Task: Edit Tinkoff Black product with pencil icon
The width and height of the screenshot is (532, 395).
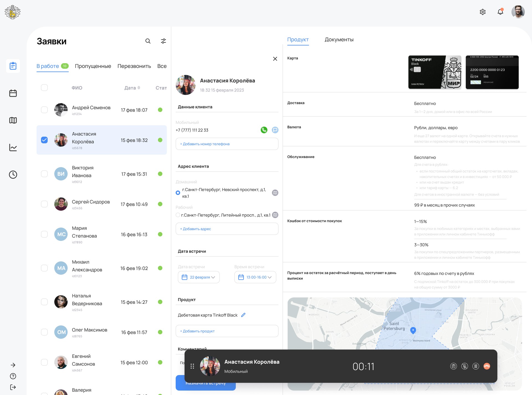Action: coord(243,315)
